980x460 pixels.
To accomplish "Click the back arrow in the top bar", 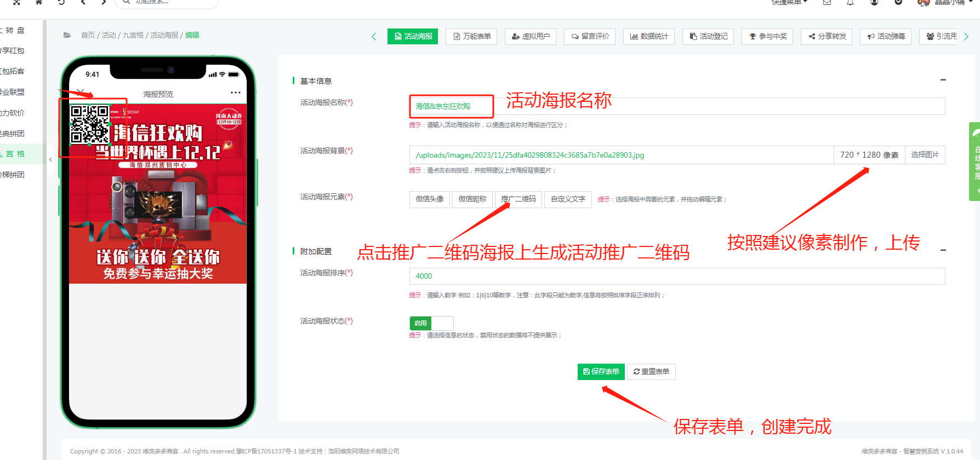I will (x=83, y=2).
